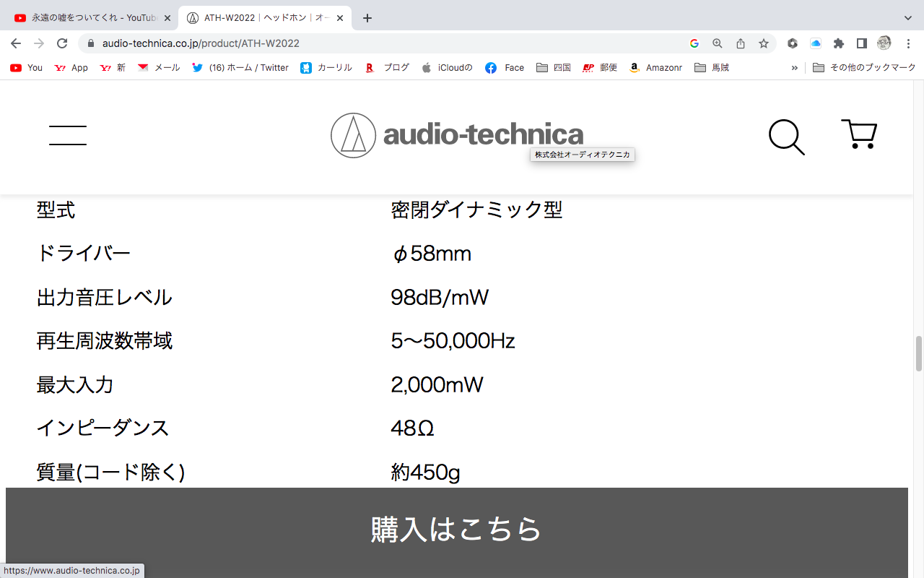
Task: Open a new browser tab
Action: click(x=367, y=18)
